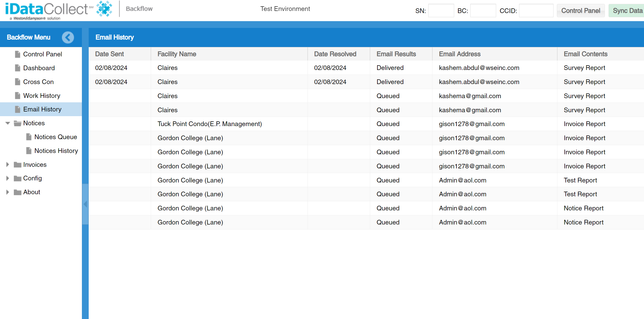The width and height of the screenshot is (644, 319).
Task: Focus the BC input field
Action: click(483, 11)
